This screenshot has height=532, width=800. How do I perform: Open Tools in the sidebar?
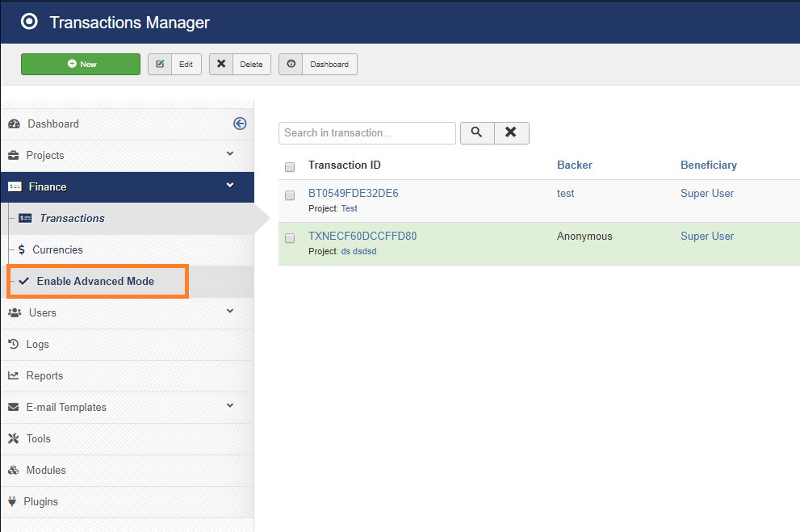38,438
